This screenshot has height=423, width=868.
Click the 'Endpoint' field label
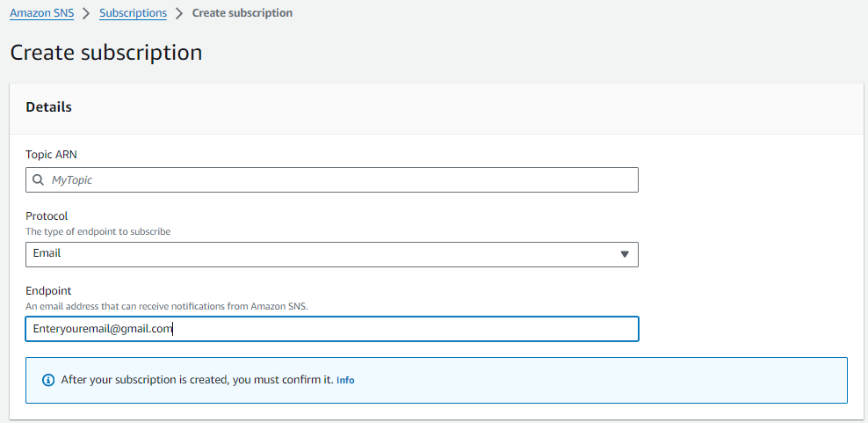48,290
